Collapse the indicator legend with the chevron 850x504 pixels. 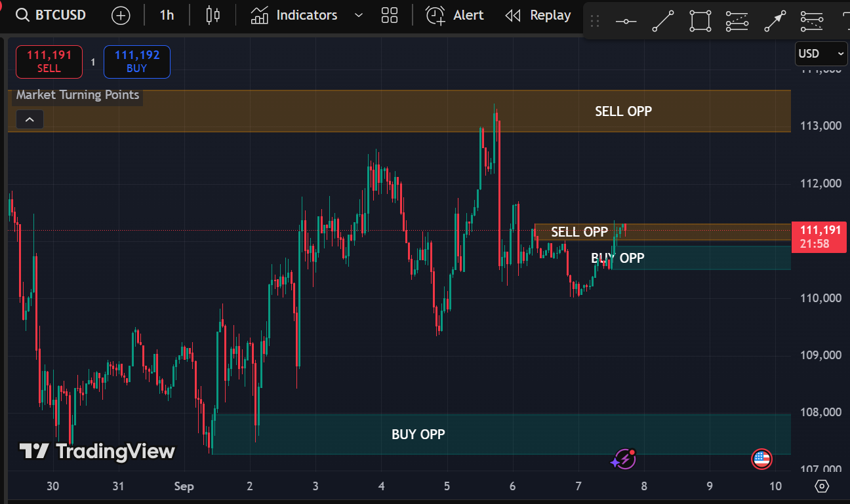(x=30, y=119)
